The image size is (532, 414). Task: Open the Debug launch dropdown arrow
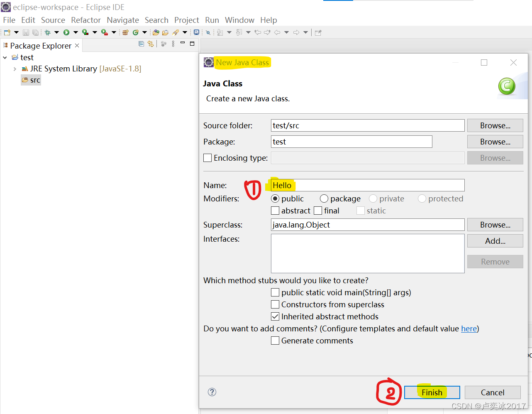[56, 32]
